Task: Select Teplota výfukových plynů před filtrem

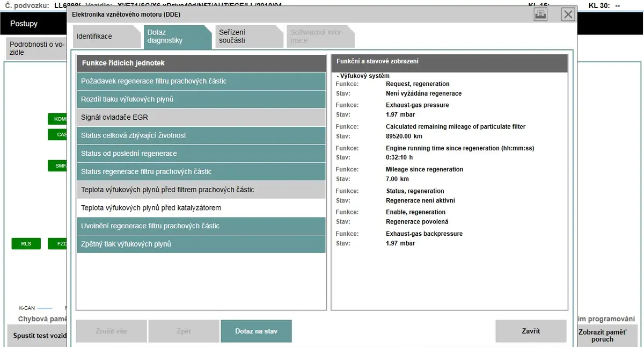Action: click(x=201, y=190)
